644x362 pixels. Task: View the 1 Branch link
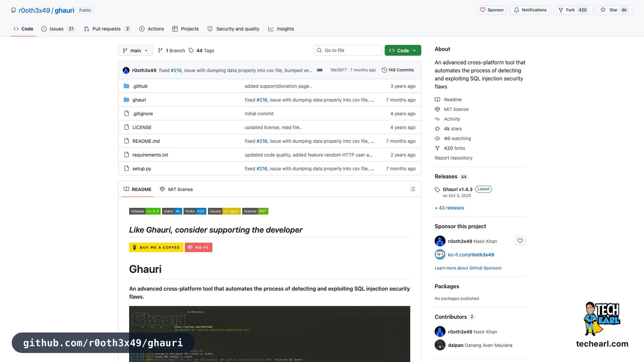pos(171,51)
